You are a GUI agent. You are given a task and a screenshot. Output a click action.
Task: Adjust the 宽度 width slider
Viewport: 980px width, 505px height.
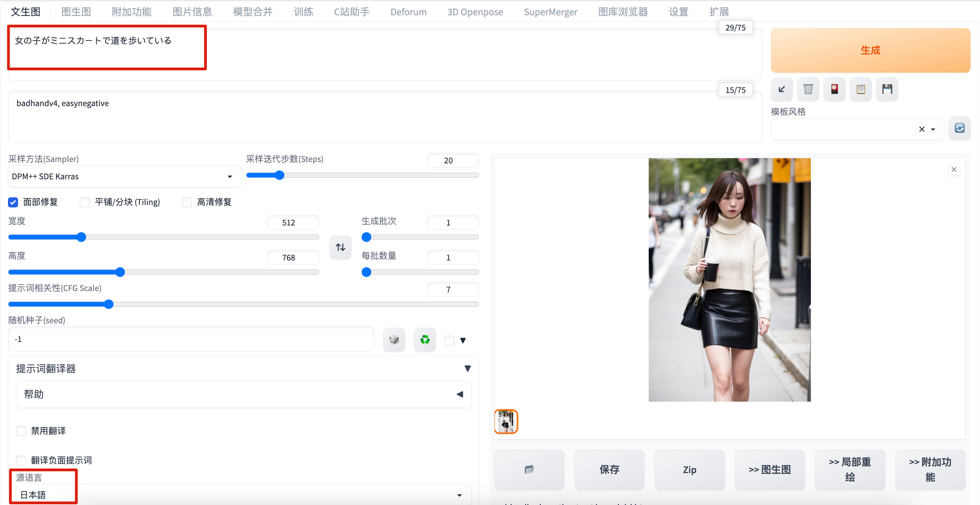pos(164,237)
